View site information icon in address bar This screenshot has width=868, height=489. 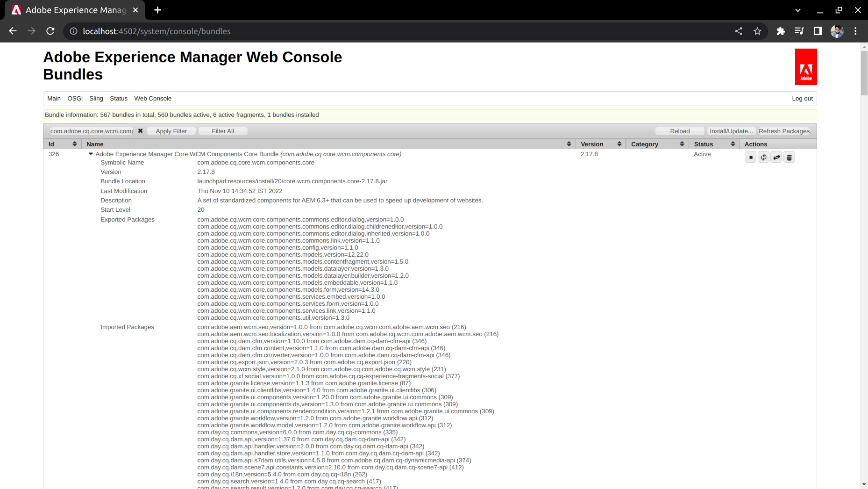tap(73, 31)
